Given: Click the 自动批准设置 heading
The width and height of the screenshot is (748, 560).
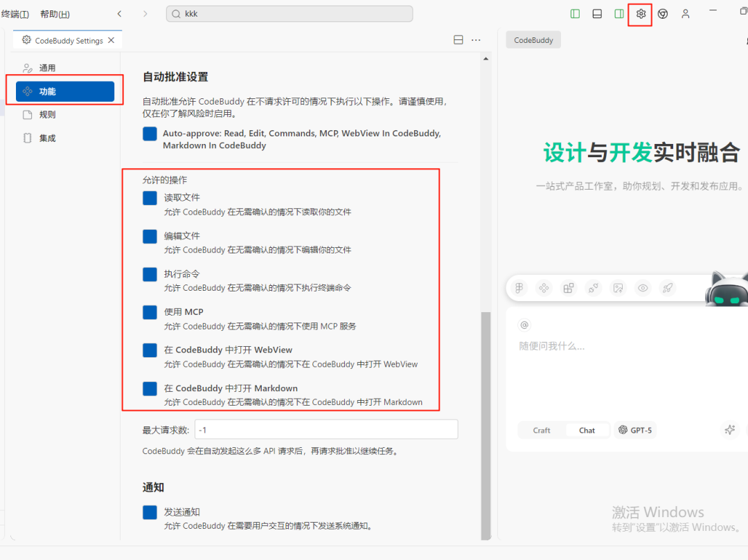Looking at the screenshot, I should [175, 77].
